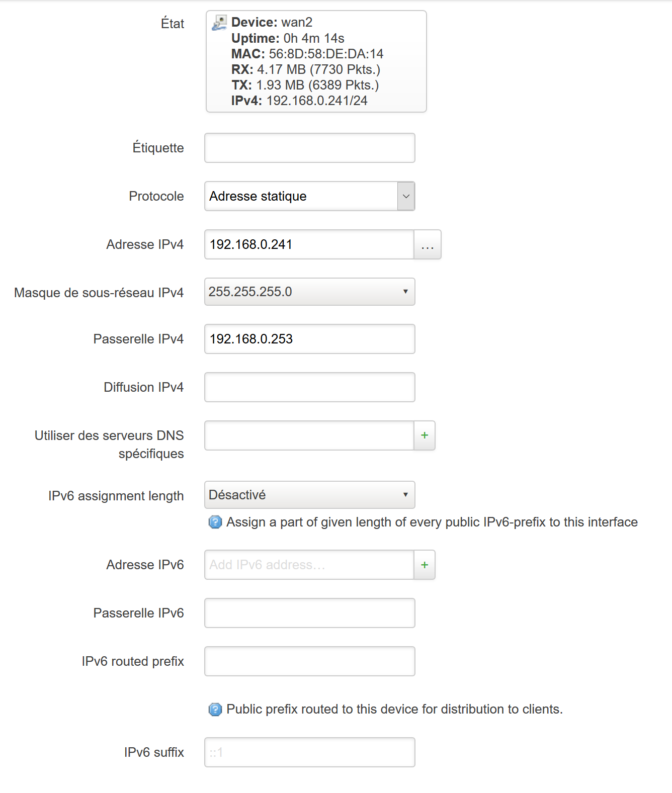This screenshot has height=793, width=672.
Task: Click the Passerelle IPv4 field containing 192.168.0.253
Action: [x=309, y=339]
